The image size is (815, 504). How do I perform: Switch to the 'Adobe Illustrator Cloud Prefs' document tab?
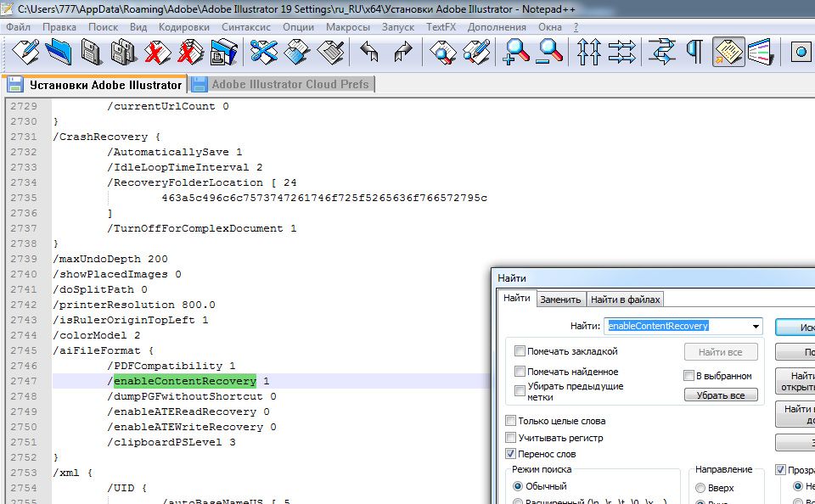pos(282,84)
